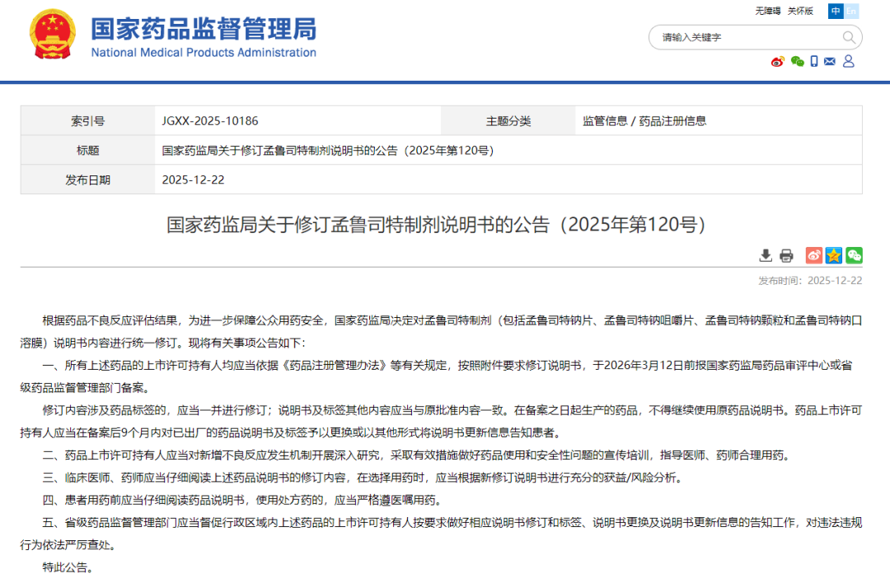Click the national emblem logo
Image resolution: width=890 pixels, height=588 pixels.
point(52,35)
